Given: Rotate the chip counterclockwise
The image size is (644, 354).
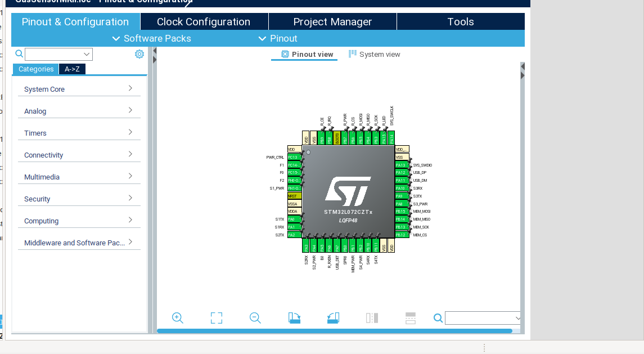Looking at the screenshot, I should tap(333, 318).
